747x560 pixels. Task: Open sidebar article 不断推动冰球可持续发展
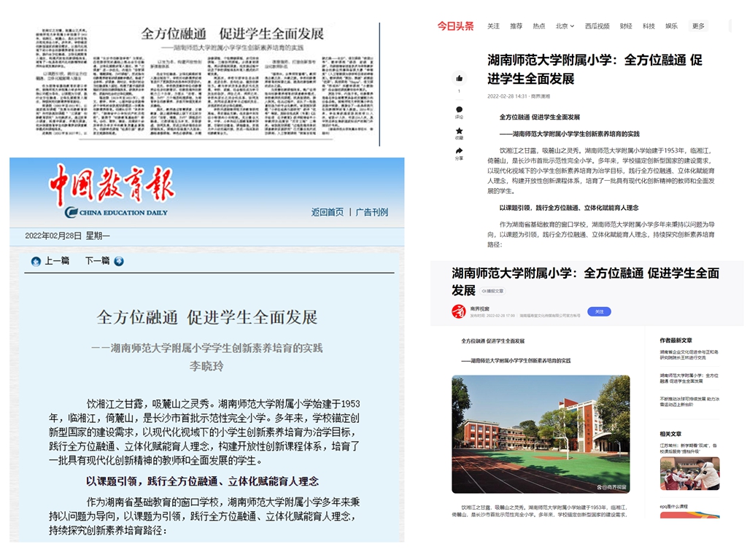[689, 402]
